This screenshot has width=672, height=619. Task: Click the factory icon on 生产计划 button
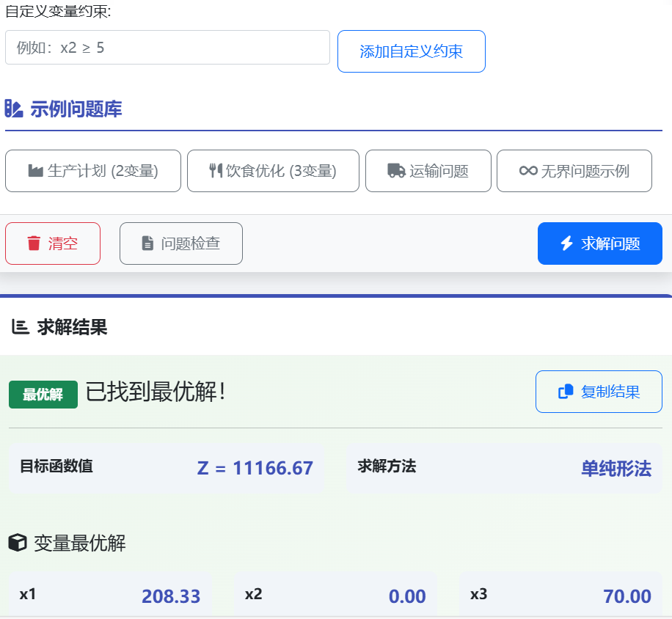35,171
